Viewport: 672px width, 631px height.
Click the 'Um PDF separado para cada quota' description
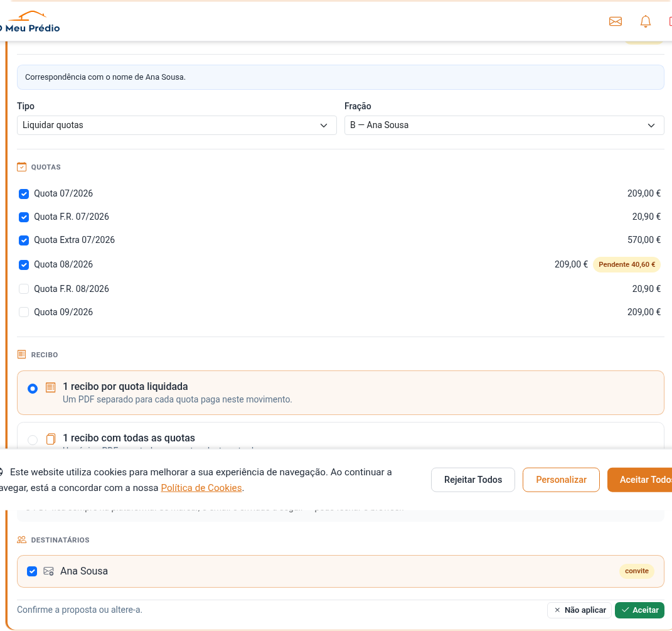[x=178, y=399]
